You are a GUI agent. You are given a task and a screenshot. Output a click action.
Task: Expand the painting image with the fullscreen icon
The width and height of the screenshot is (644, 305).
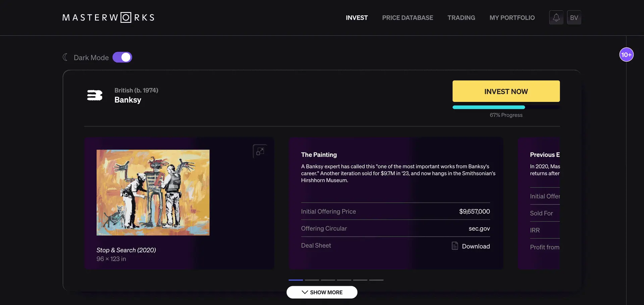click(260, 151)
